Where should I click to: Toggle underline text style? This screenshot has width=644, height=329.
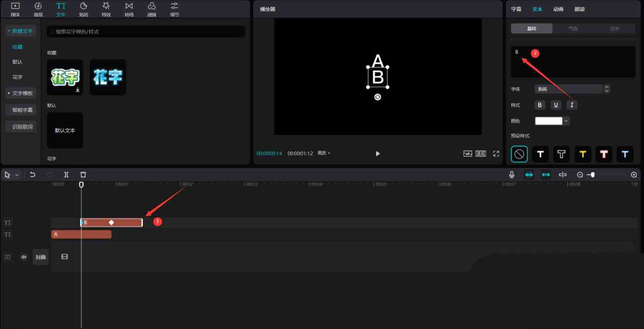[556, 105]
